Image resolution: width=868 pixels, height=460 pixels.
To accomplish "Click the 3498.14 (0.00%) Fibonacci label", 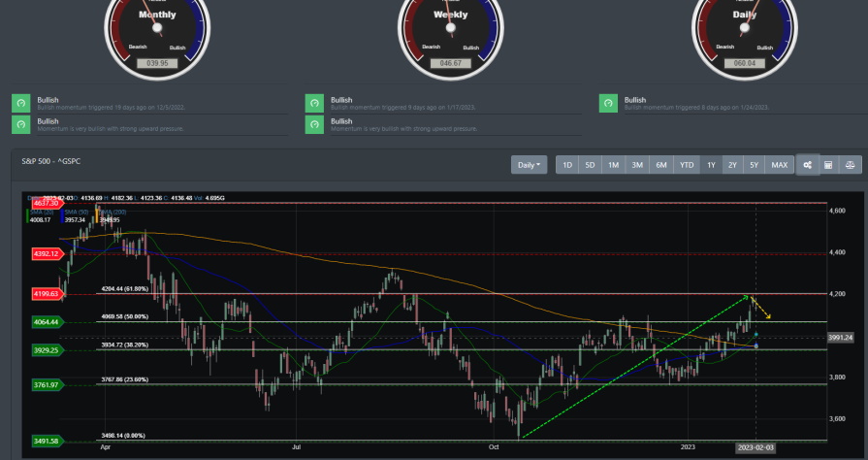I will 123,436.
